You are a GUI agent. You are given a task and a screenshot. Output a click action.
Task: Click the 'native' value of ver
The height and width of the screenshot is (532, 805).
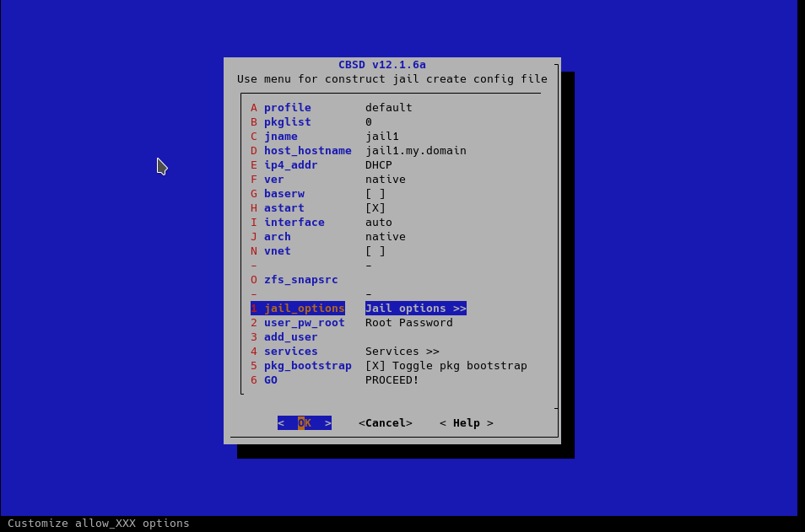click(x=385, y=180)
